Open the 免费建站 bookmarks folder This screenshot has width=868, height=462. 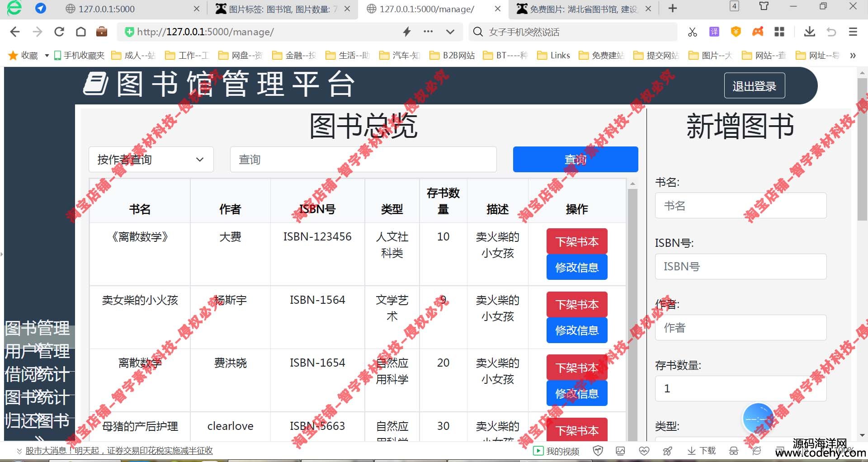pos(602,55)
